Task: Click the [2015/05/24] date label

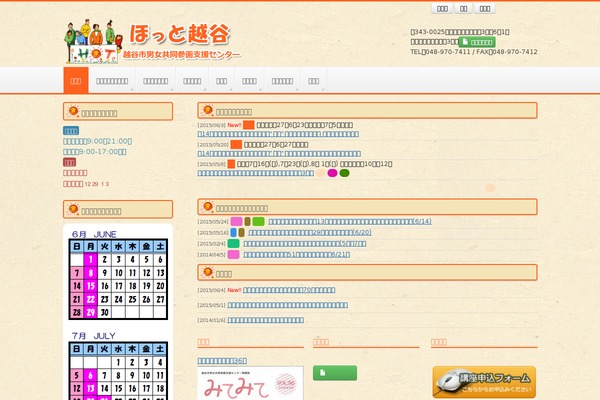Action: 213,222
